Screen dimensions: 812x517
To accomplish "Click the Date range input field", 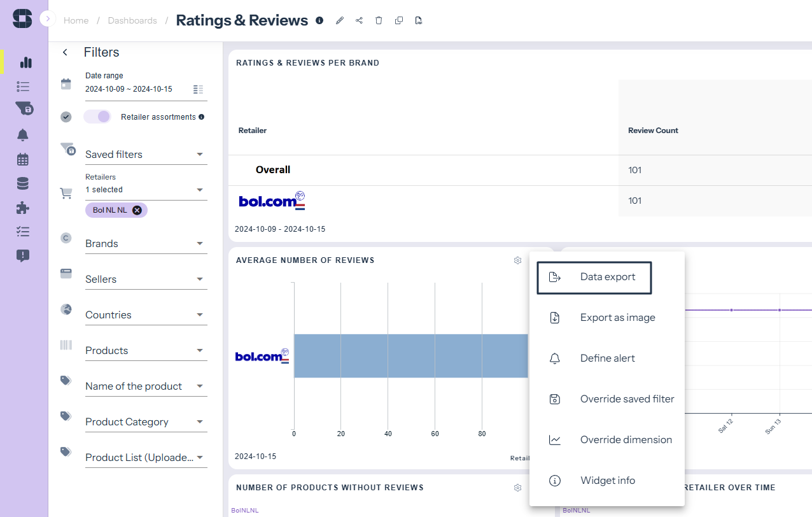I will (x=137, y=89).
